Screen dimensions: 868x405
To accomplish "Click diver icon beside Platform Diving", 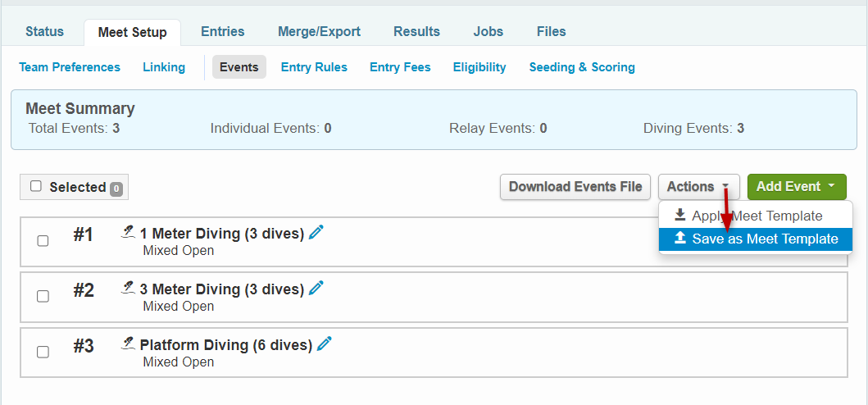I will pos(128,344).
